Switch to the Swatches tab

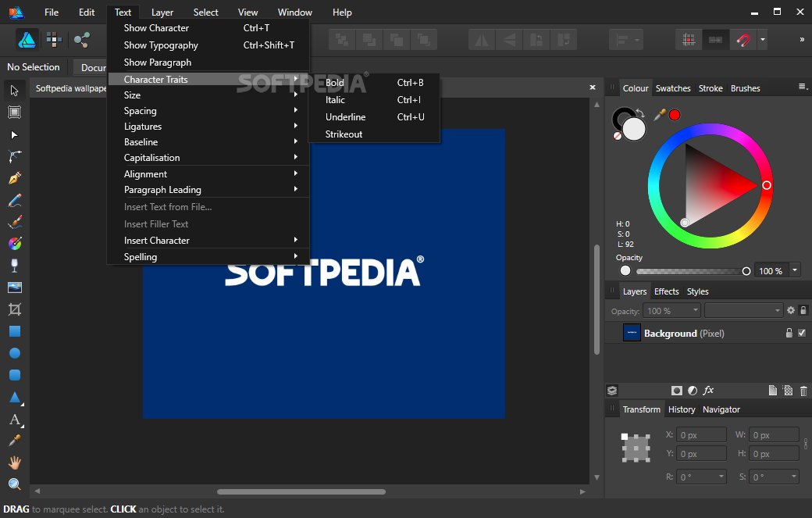coord(673,88)
